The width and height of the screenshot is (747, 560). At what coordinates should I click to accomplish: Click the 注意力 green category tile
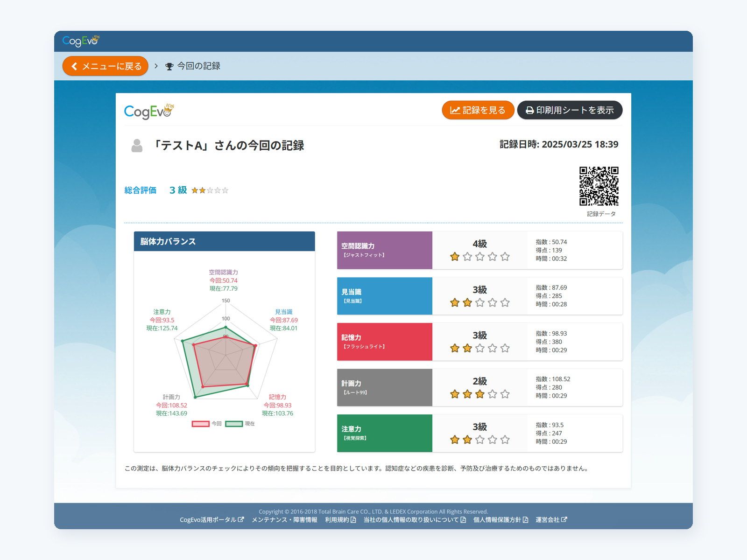pos(385,433)
